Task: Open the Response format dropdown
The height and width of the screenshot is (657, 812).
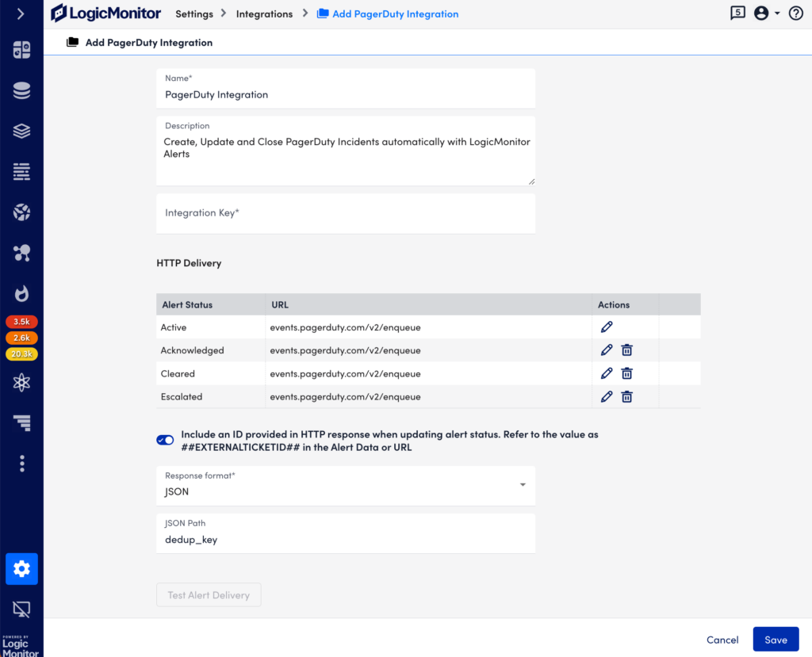Action: click(523, 485)
